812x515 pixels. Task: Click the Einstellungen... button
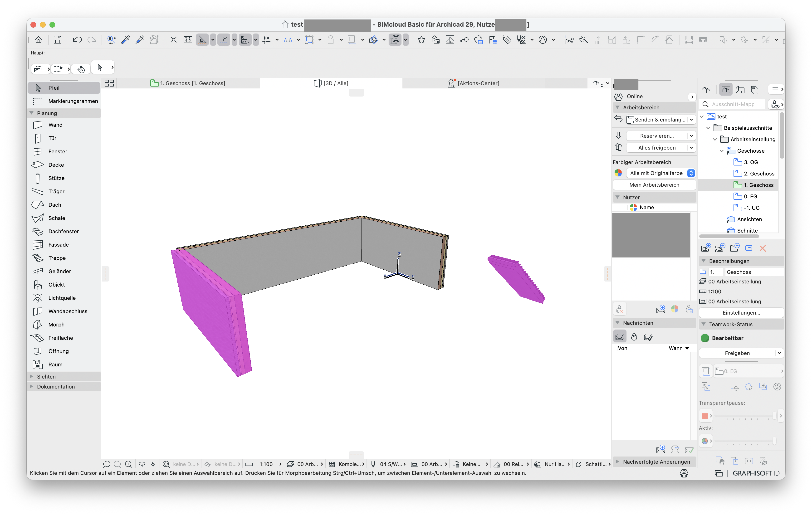coord(741,313)
